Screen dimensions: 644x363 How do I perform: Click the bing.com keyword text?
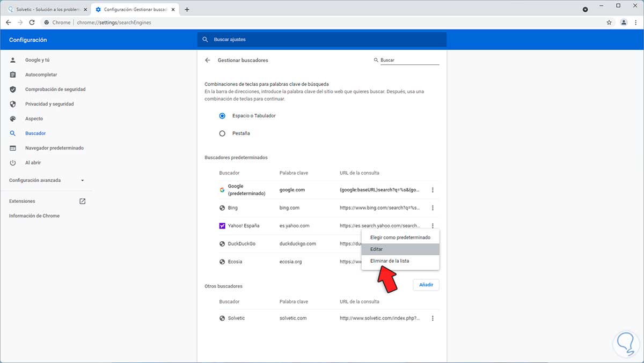[x=289, y=208]
